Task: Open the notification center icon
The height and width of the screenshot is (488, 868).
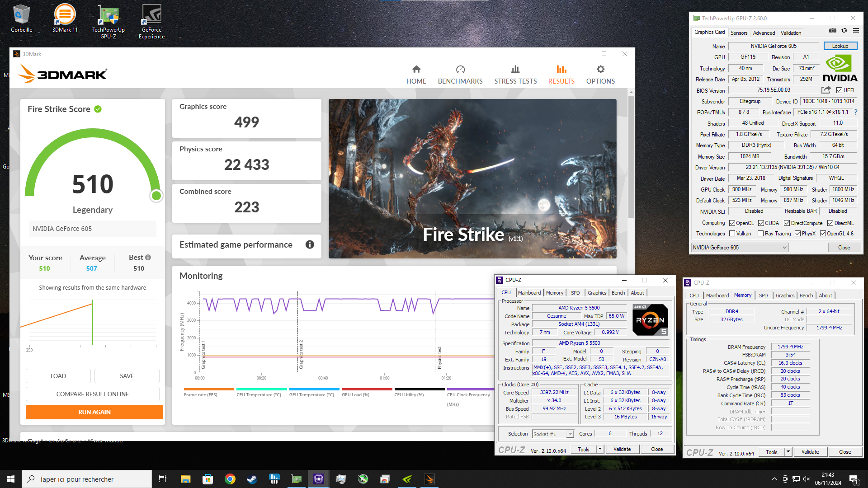Action: coord(854,479)
